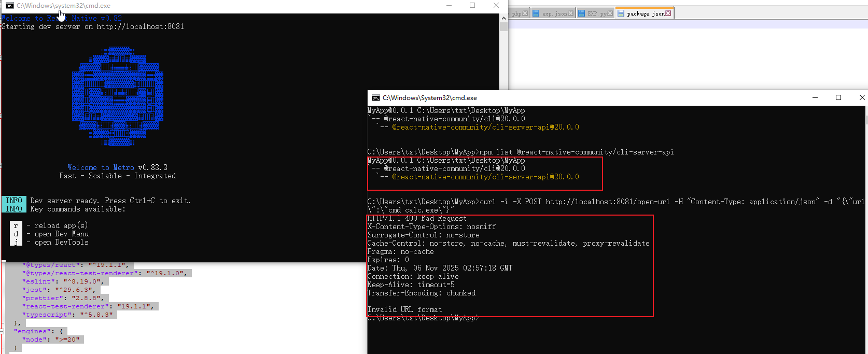This screenshot has height=354, width=868.
Task: Close the package.json tab with its red X
Action: tap(668, 13)
